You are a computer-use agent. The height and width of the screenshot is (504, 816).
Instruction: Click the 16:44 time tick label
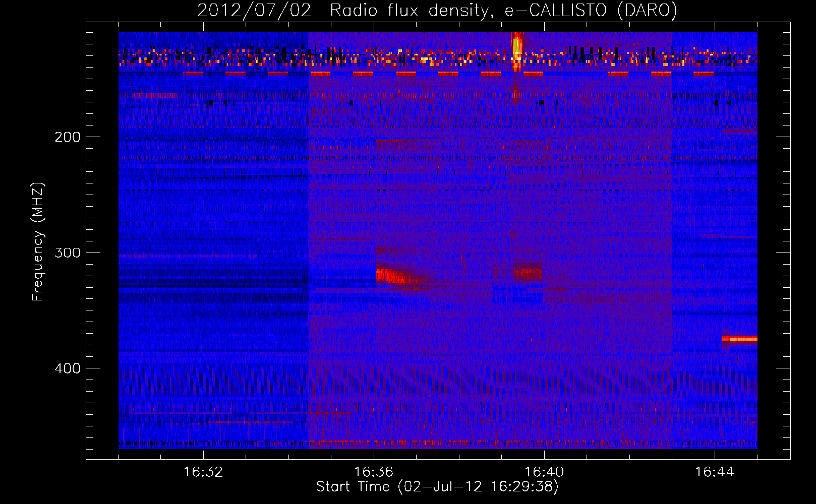coord(715,472)
